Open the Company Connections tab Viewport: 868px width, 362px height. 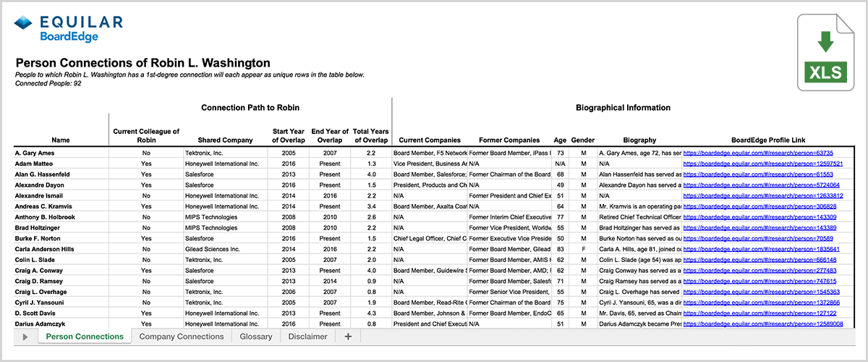point(182,337)
